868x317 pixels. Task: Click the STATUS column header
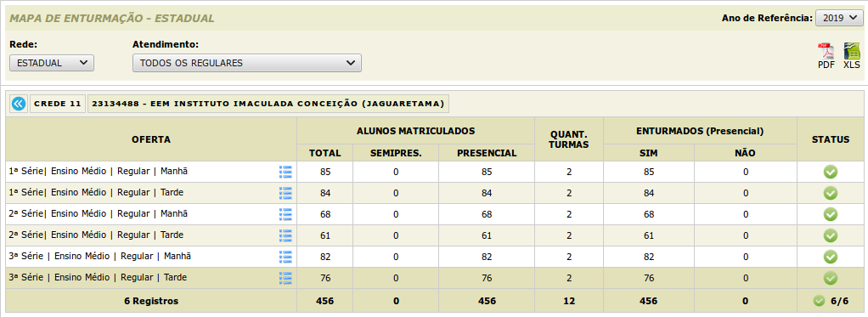(831, 139)
